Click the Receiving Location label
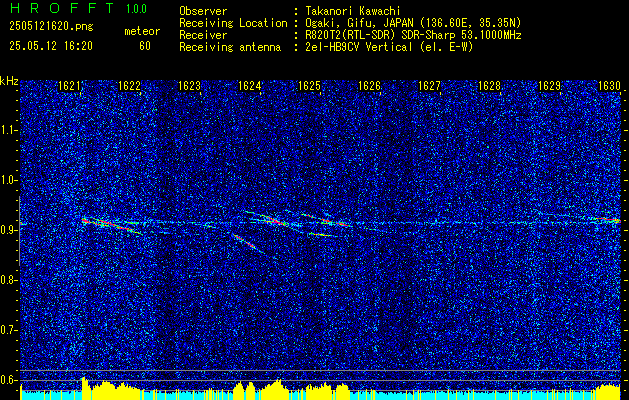The image size is (629, 400). coord(233,23)
